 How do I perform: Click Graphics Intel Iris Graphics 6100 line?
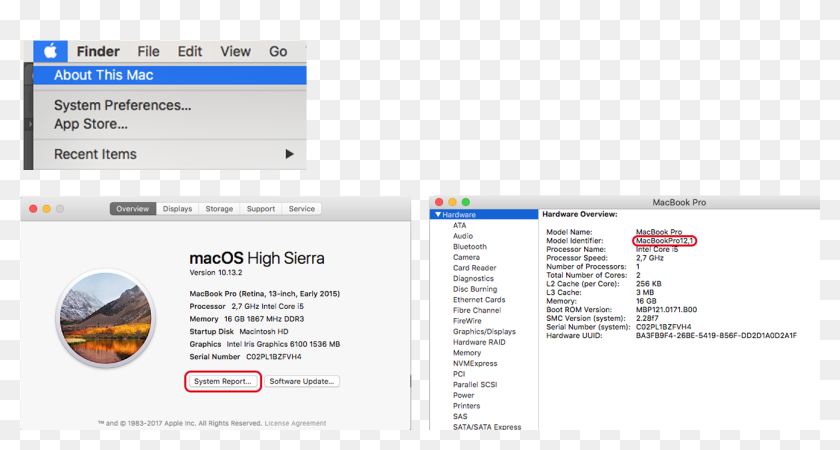[265, 344]
